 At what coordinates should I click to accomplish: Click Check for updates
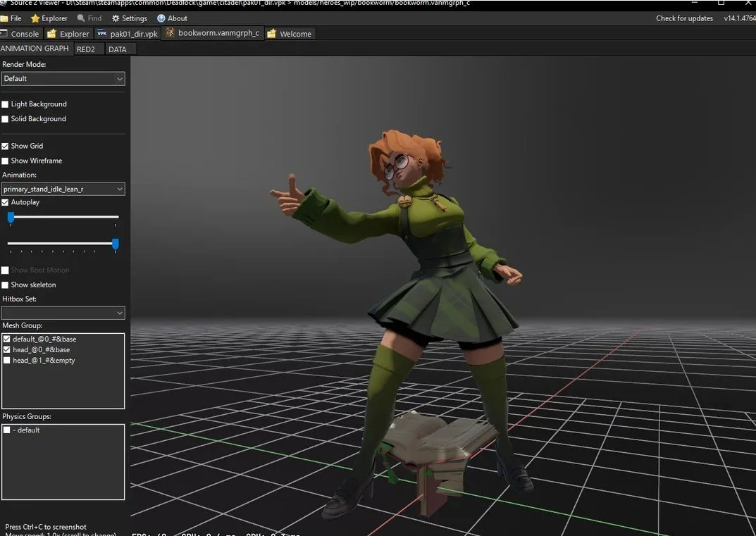(x=684, y=18)
